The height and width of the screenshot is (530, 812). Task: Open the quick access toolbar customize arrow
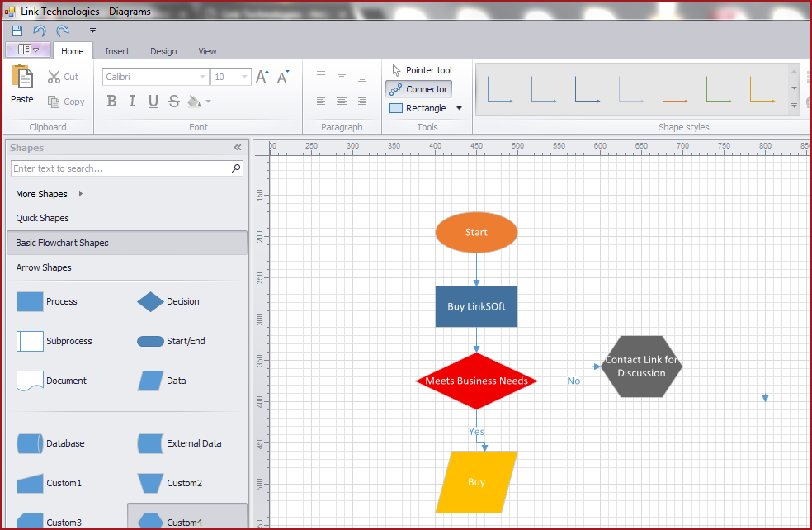[92, 31]
